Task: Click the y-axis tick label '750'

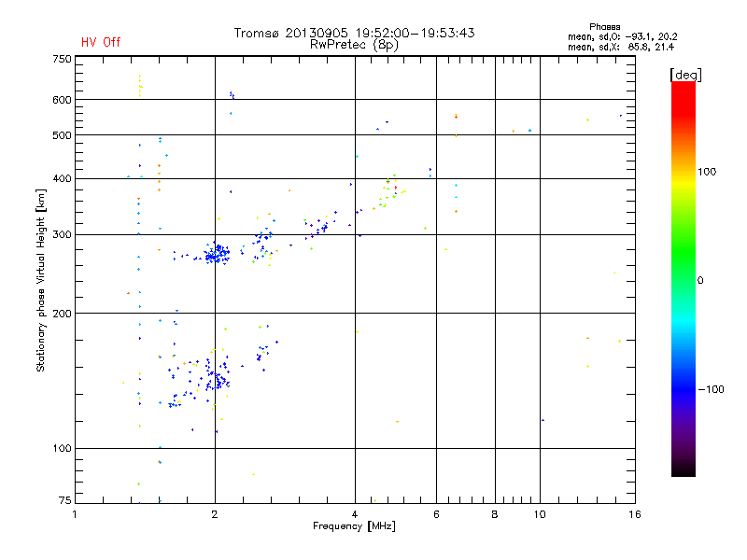Action: [x=62, y=59]
